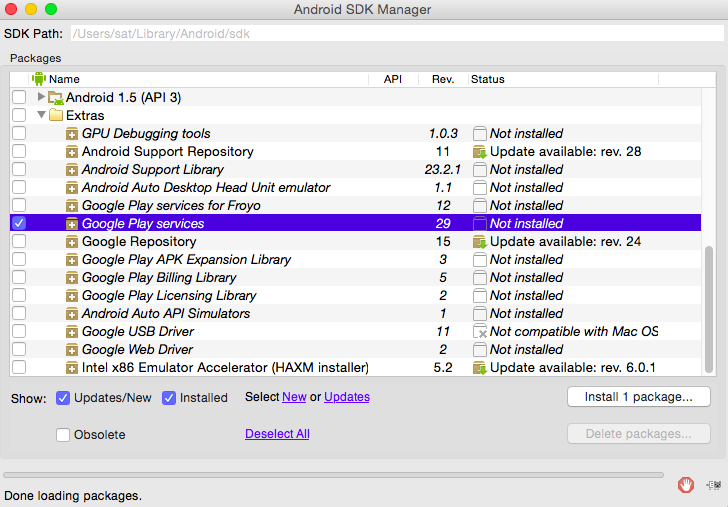This screenshot has height=507, width=728.
Task: Click the red stop hand icon in status bar
Action: pos(686,485)
